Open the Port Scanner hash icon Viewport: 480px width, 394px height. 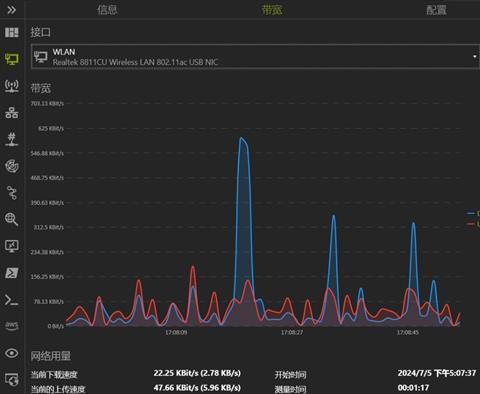(x=12, y=139)
